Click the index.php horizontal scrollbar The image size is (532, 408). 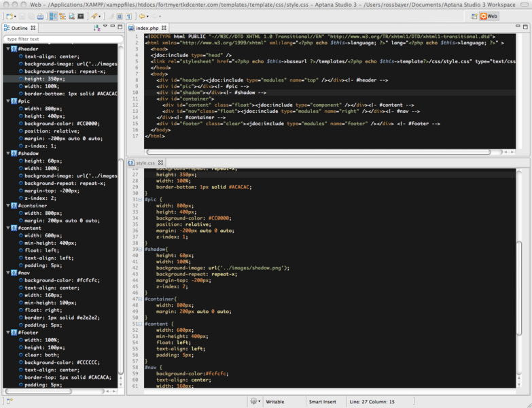pyautogui.click(x=318, y=152)
